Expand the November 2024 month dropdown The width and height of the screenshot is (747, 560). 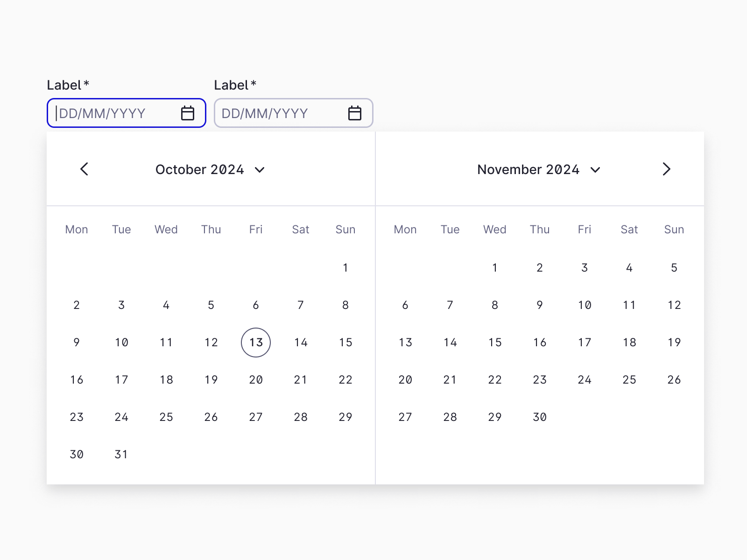(x=539, y=169)
